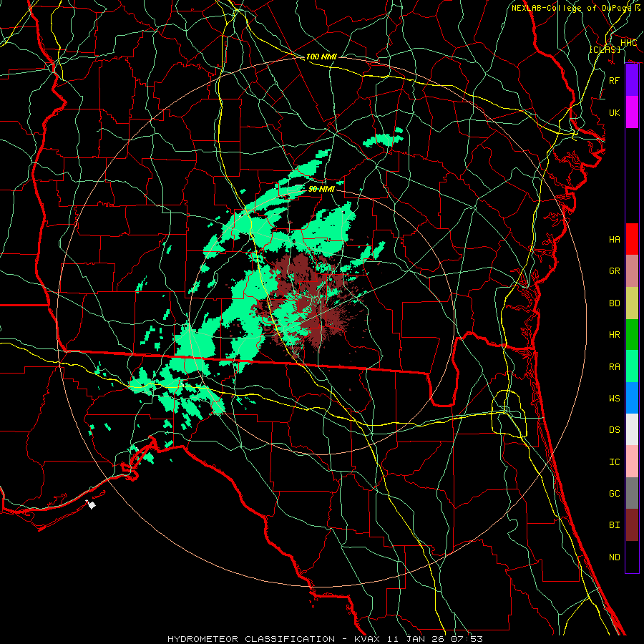Click the BI brown legend swatch
The width and height of the screenshot is (644, 644).
[632, 525]
